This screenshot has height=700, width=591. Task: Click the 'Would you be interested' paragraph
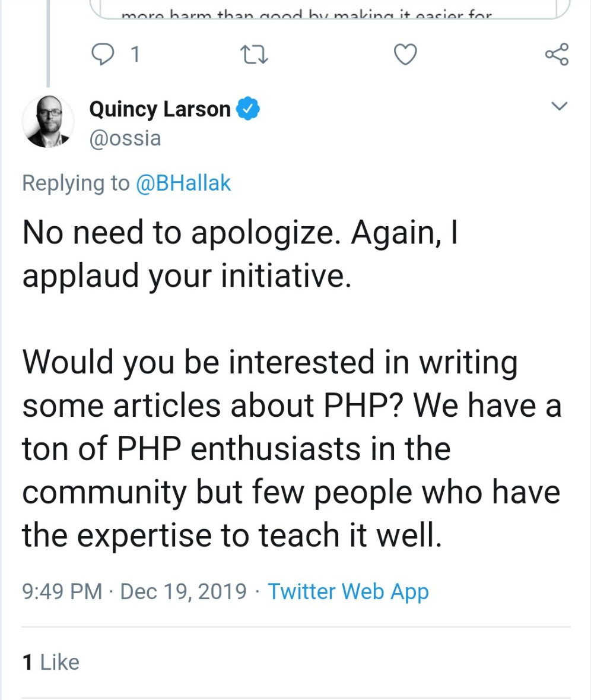[x=291, y=450]
